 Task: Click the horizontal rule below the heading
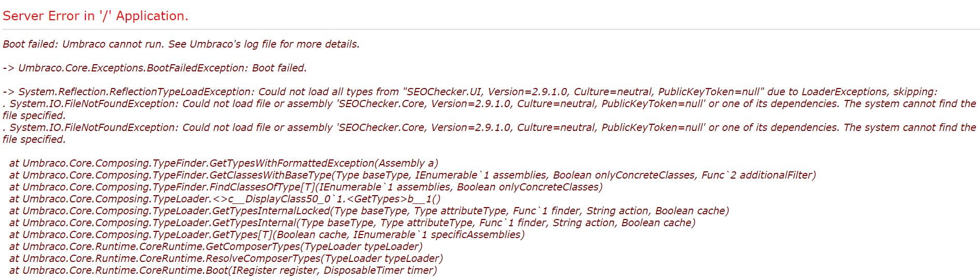pos(490,30)
